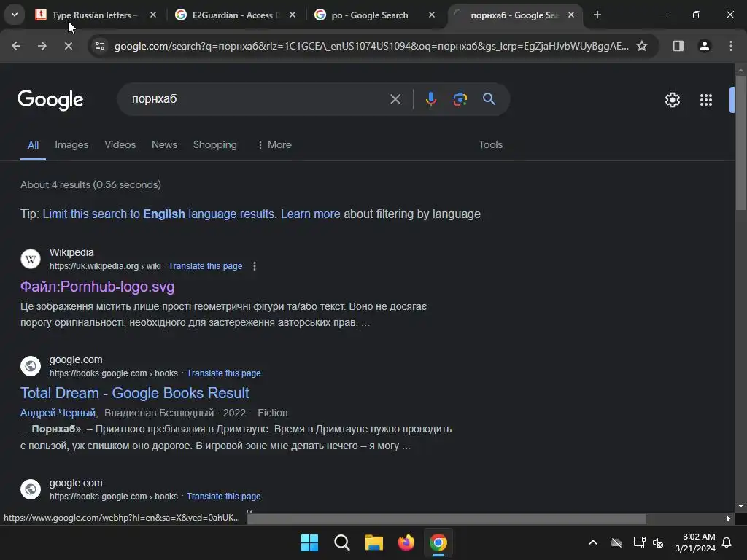Viewport: 747px width, 560px height.
Task: Show hidden system tray icons
Action: 593,542
